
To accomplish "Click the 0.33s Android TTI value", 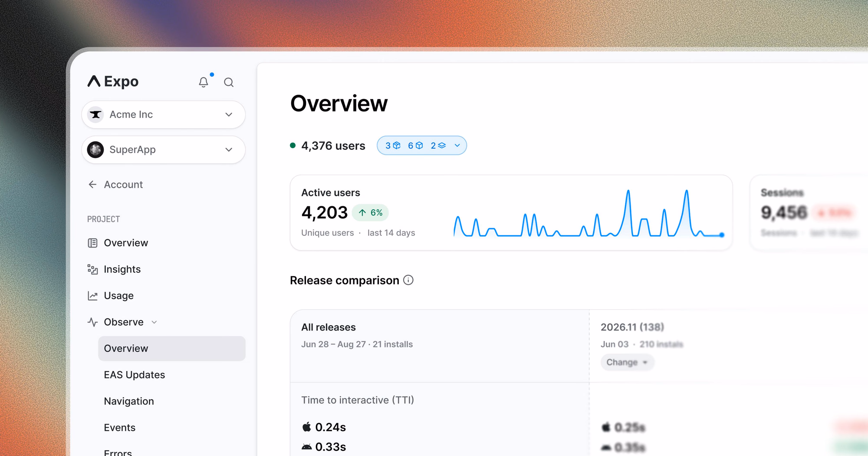I will (x=331, y=447).
